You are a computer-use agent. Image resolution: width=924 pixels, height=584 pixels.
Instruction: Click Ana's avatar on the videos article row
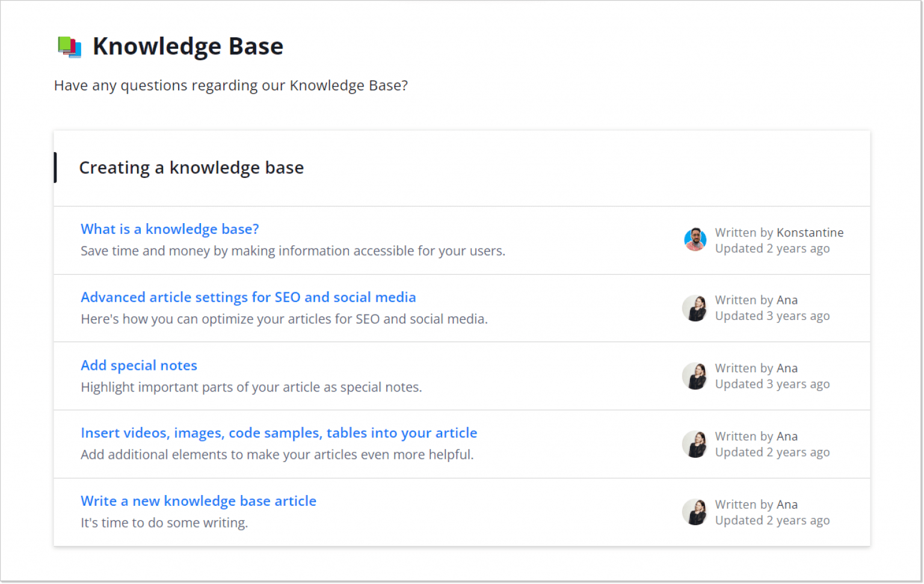coord(695,444)
